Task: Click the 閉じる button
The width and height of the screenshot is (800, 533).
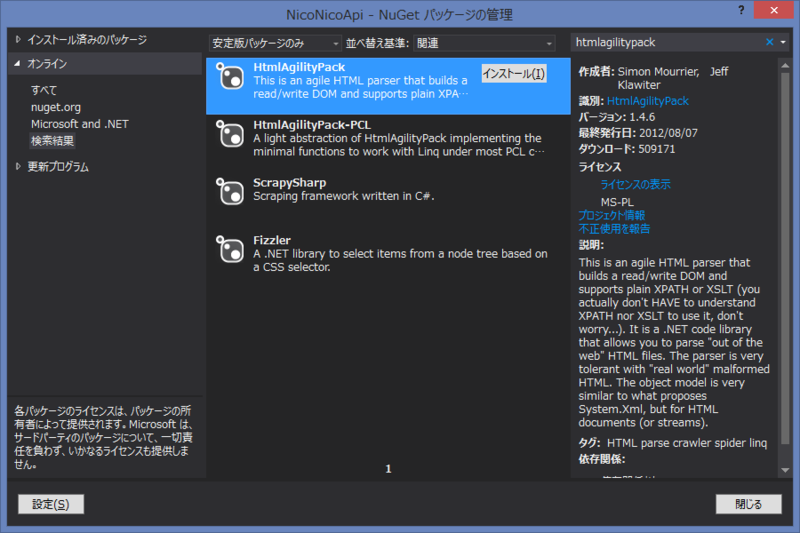Action: click(748, 504)
